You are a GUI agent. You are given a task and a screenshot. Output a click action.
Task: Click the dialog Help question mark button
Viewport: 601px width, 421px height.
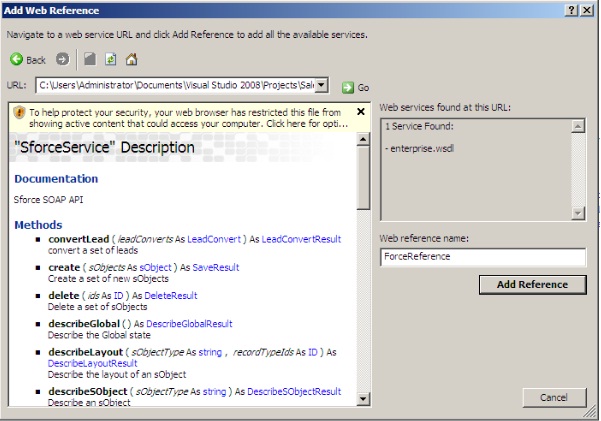point(571,10)
